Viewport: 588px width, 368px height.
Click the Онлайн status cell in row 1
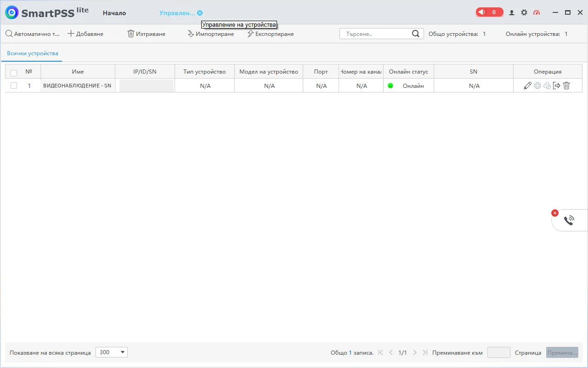point(408,86)
